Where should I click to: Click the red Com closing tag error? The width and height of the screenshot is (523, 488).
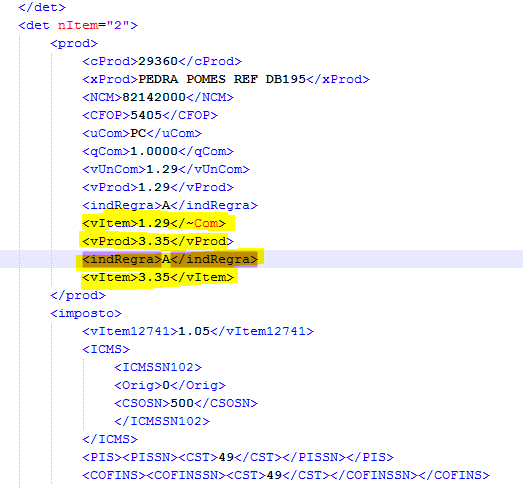(x=206, y=223)
